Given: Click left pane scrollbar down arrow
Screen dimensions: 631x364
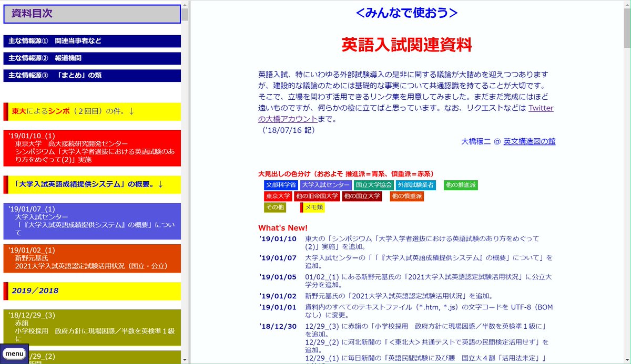Looking at the screenshot, I should 185,360.
